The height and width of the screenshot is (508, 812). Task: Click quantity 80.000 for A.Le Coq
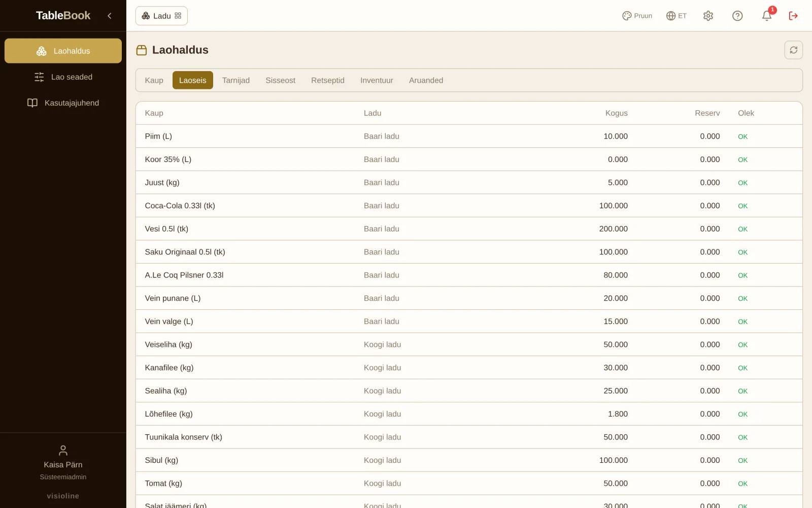click(615, 275)
